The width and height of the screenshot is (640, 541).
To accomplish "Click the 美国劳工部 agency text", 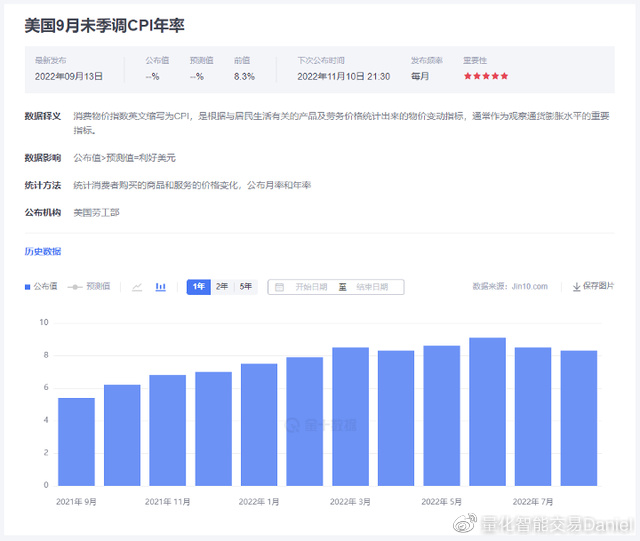I will (96, 213).
